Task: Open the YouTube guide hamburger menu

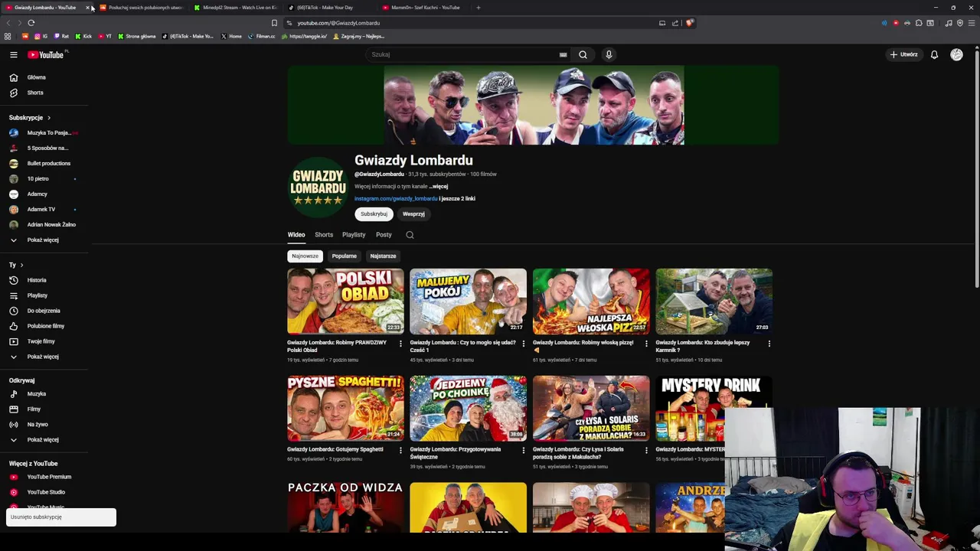Action: tap(13, 54)
